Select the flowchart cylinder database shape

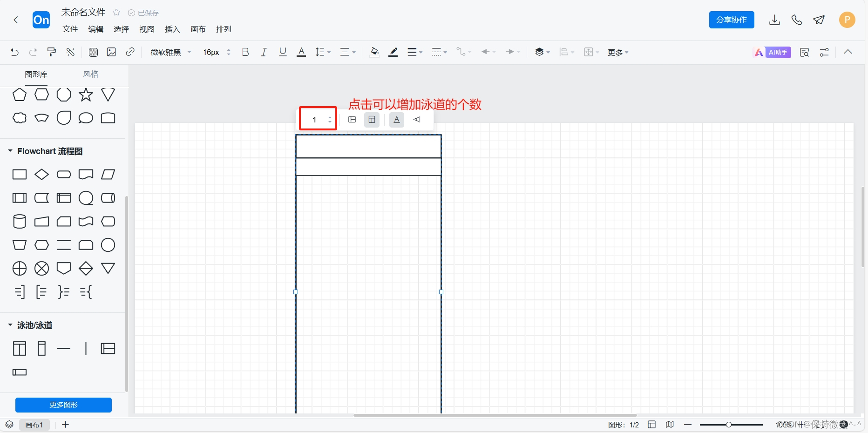[19, 221]
